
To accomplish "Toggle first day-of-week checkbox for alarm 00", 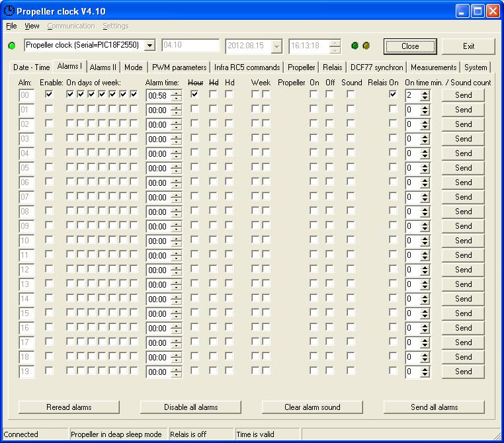I will click(x=70, y=94).
